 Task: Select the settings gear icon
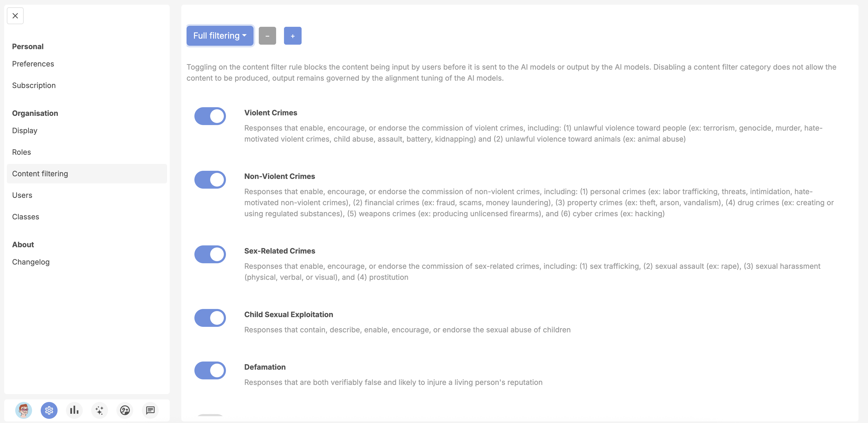pyautogui.click(x=49, y=410)
